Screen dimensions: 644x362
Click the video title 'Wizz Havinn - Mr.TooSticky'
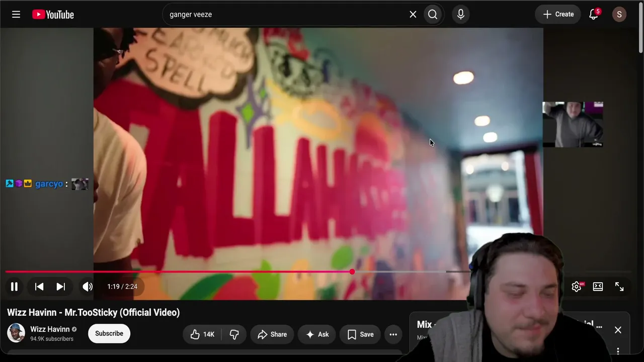tap(94, 313)
